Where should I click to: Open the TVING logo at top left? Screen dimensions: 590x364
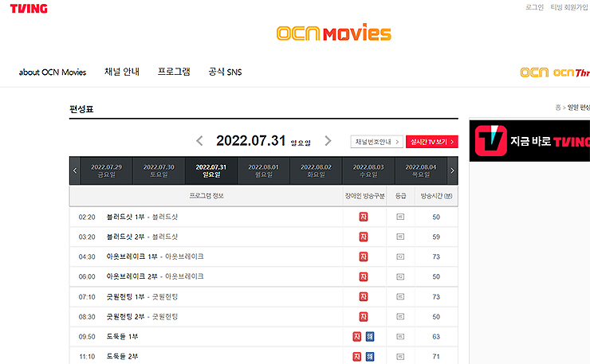29,9
